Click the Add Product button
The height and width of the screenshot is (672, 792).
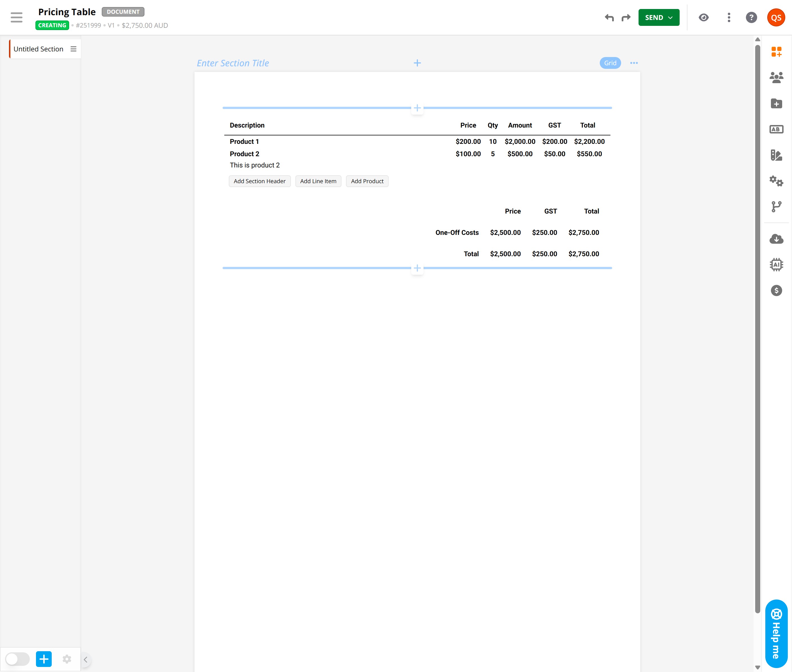[367, 181]
